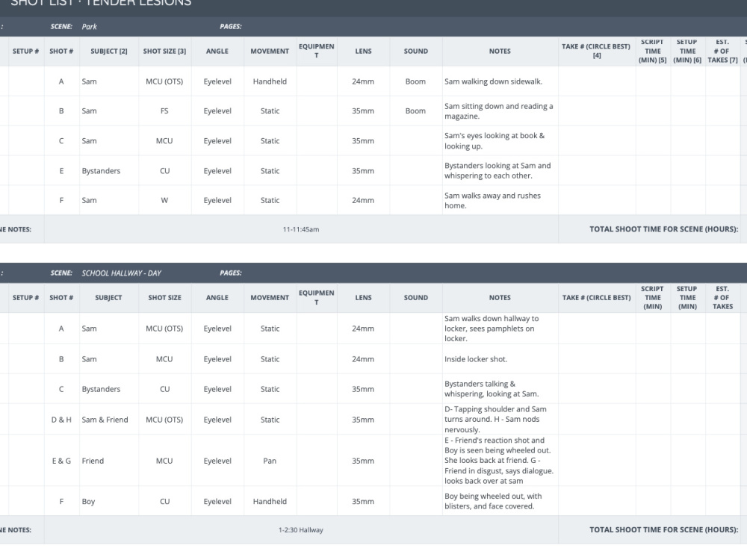The height and width of the screenshot is (560, 747).
Task: Select '24mm' in the 'Inside locker shot.' row
Action: click(363, 359)
